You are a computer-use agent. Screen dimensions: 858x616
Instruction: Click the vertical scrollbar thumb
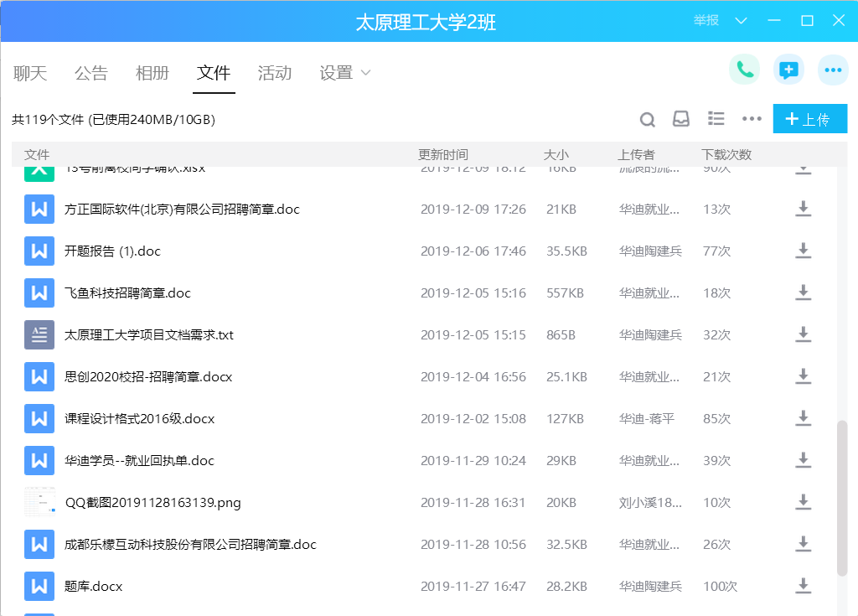pos(841,498)
